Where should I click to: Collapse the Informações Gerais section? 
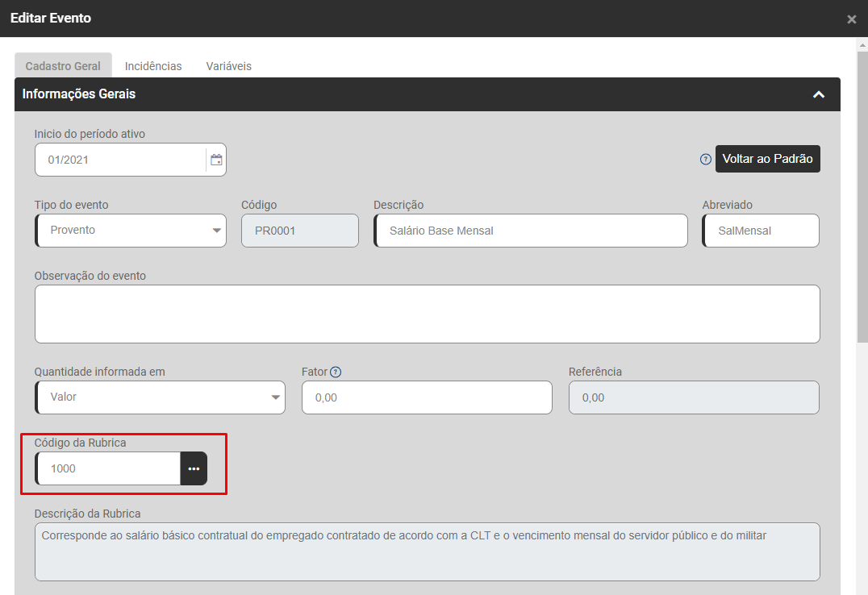(819, 94)
